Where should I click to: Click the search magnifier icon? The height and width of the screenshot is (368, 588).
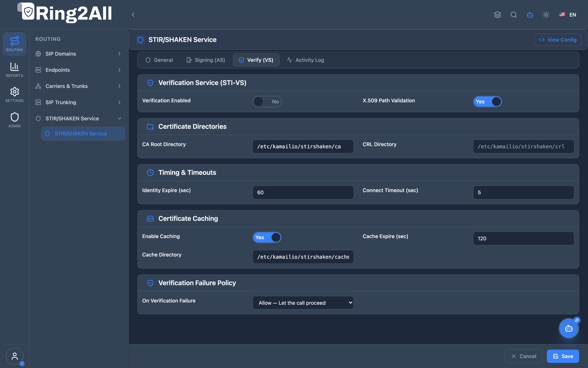coord(514,15)
